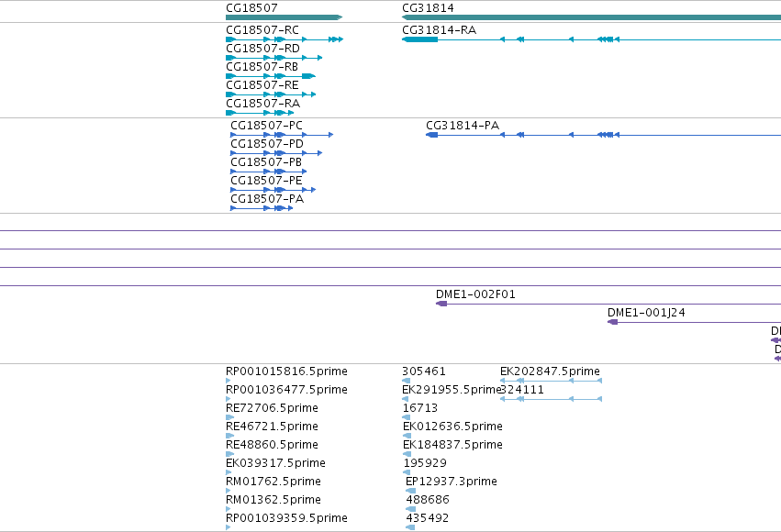Select EST EP12937.3prime
Image resolution: width=781 pixels, height=532 pixels.
pyautogui.click(x=452, y=482)
